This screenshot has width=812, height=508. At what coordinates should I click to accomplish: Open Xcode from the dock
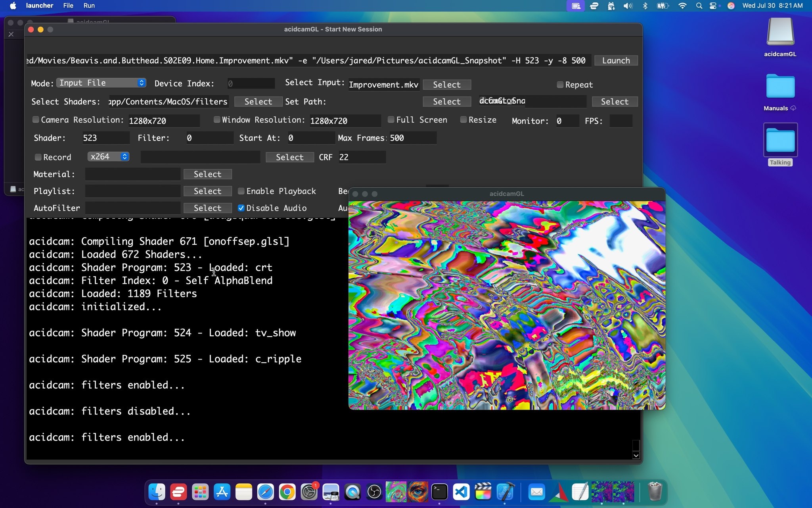(x=505, y=493)
